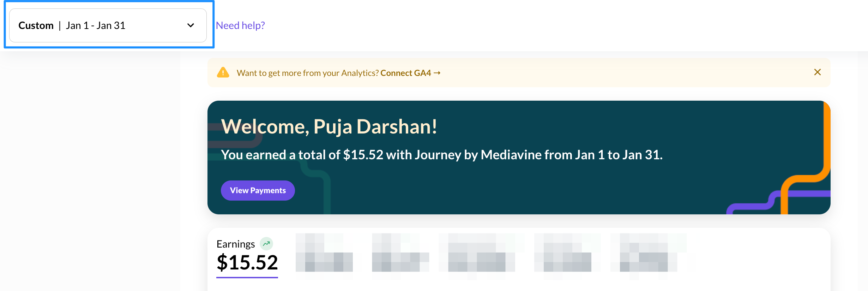Open the "Need help?" link
The height and width of the screenshot is (291, 868).
(240, 25)
